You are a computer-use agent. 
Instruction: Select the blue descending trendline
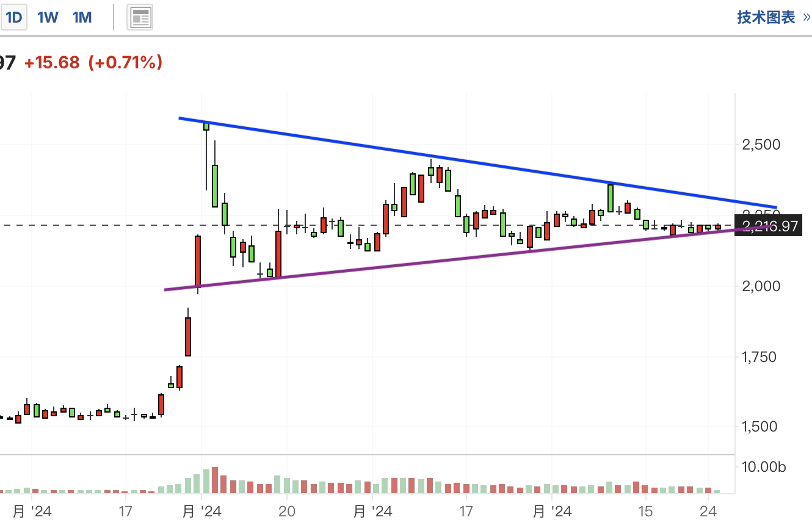click(477, 162)
